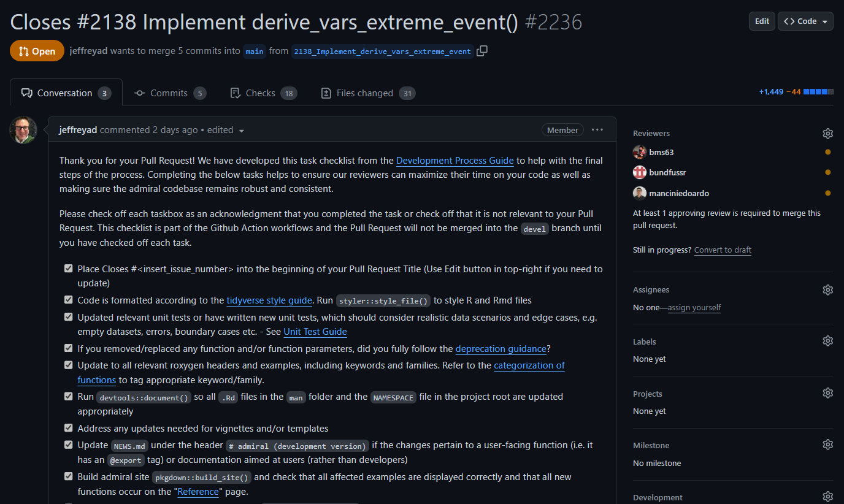This screenshot has height=504, width=844.
Task: Click the bms63 reviewer avatar
Action: pyautogui.click(x=640, y=152)
